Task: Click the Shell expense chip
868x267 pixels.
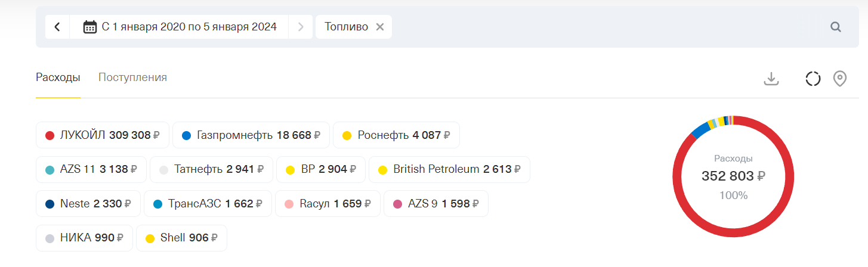Action: coord(181,238)
